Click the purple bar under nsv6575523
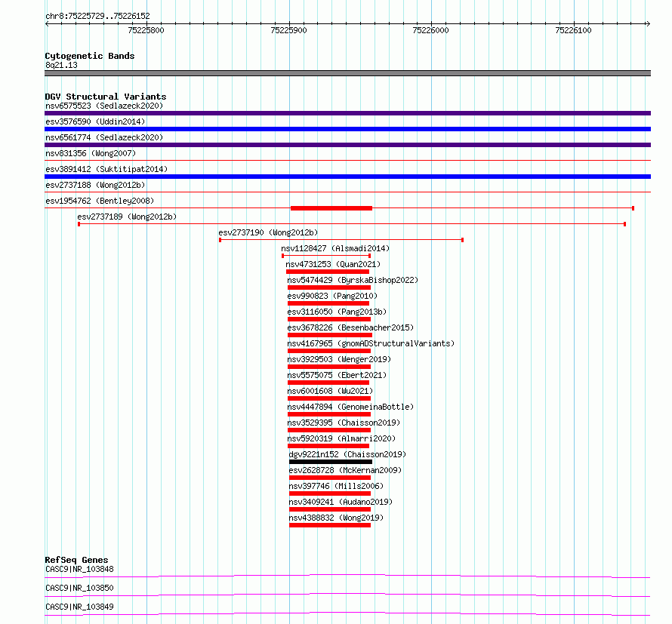 tap(347, 113)
